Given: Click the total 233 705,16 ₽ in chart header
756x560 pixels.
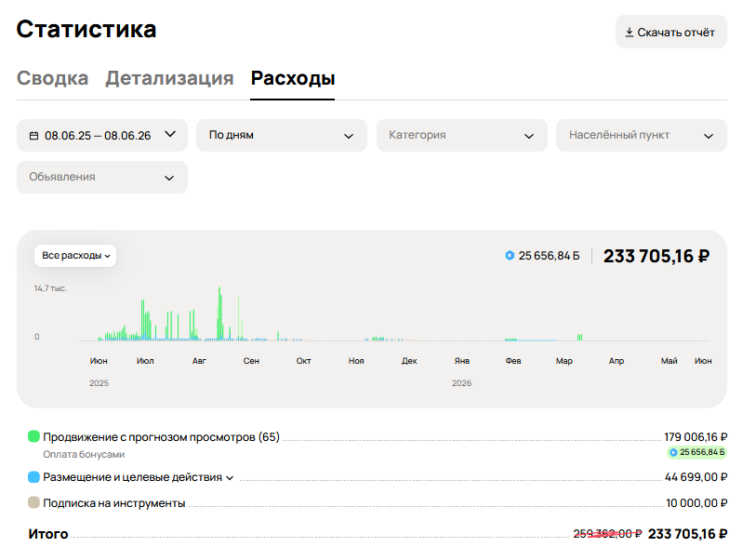Looking at the screenshot, I should coord(657,256).
